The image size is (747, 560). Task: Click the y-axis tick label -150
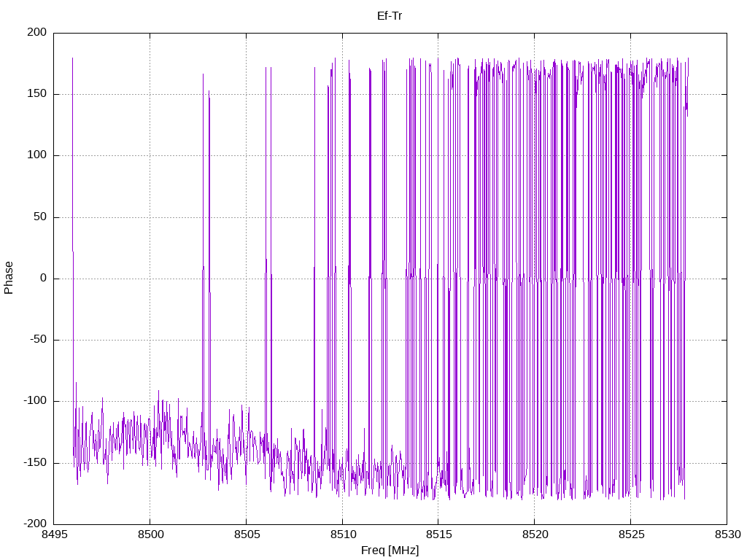pyautogui.click(x=35, y=462)
